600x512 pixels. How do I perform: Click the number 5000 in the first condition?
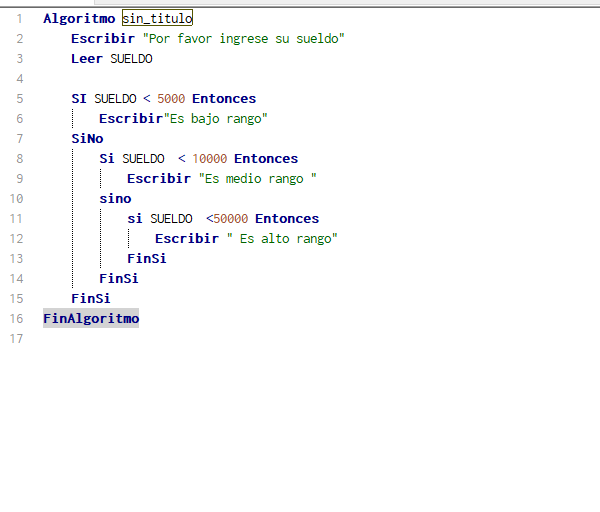pos(172,98)
